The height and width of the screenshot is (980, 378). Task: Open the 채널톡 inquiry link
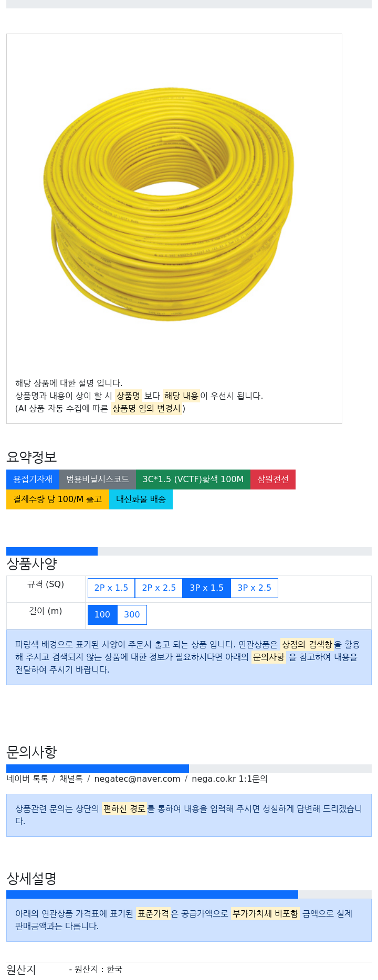[71, 779]
